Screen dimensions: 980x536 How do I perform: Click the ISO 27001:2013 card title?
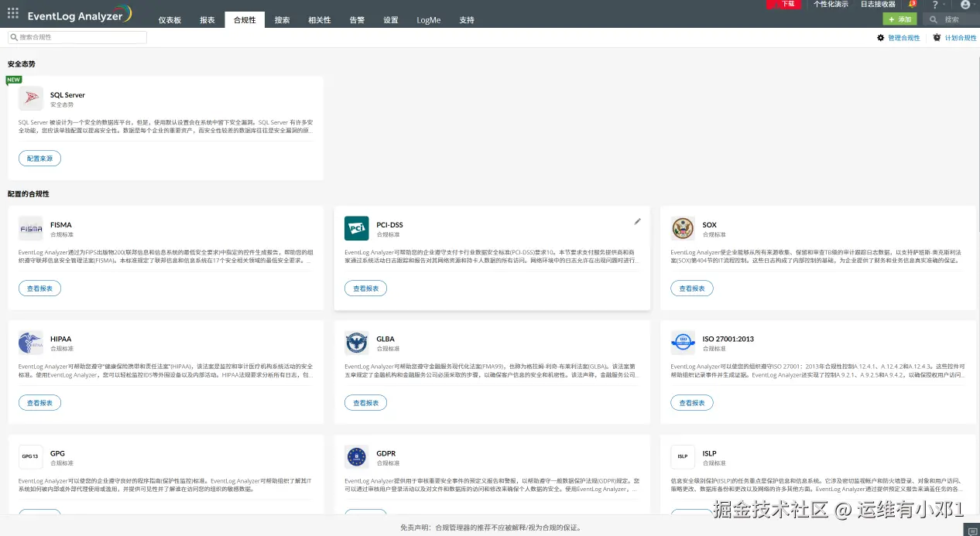[x=728, y=339]
